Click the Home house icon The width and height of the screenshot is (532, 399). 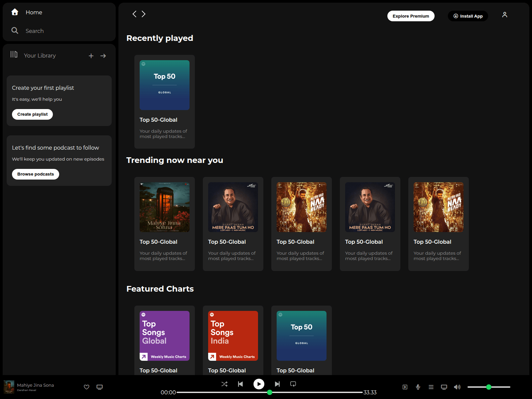click(15, 12)
